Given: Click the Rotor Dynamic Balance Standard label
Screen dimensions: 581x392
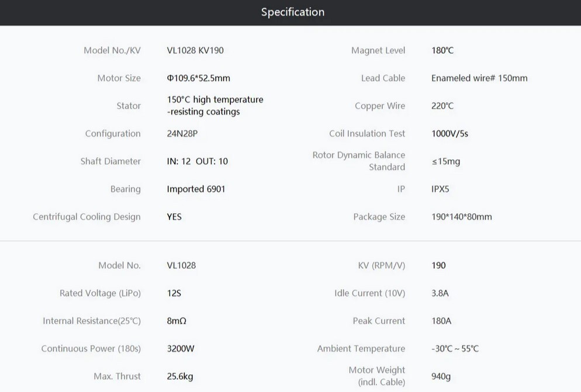Looking at the screenshot, I should click(359, 161).
